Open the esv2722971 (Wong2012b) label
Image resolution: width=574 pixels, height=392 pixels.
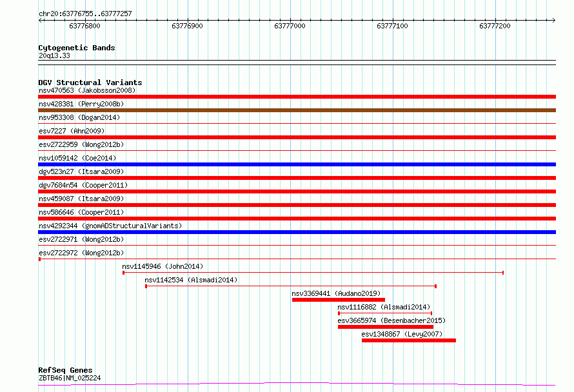click(81, 239)
